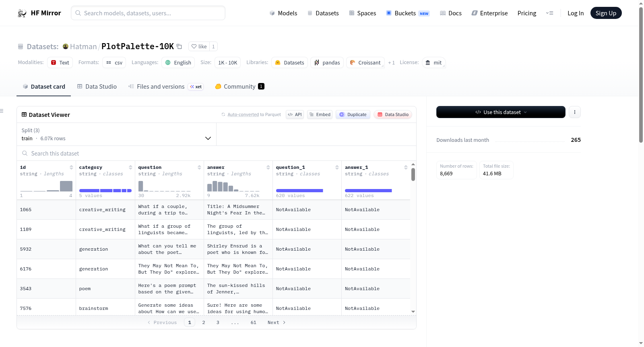Open the Datasets page in navbar

coord(323,13)
